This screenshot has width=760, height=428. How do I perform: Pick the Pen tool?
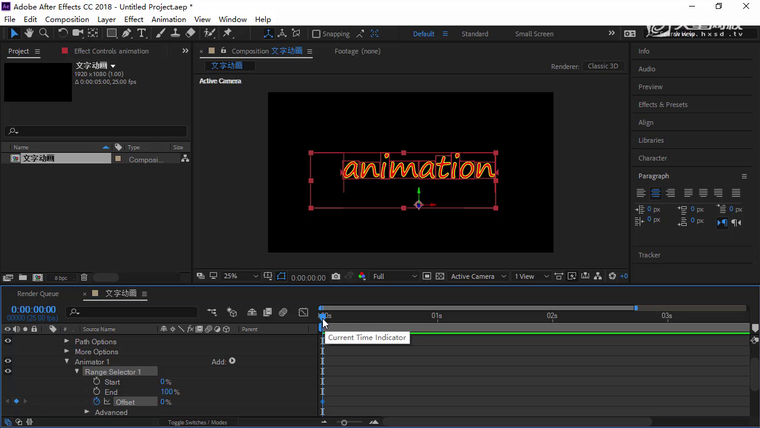click(127, 33)
